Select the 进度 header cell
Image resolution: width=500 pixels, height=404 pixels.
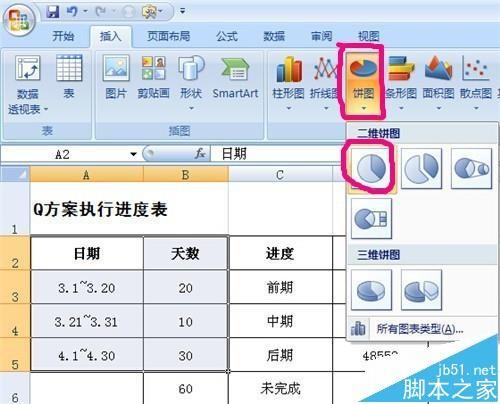(x=281, y=253)
